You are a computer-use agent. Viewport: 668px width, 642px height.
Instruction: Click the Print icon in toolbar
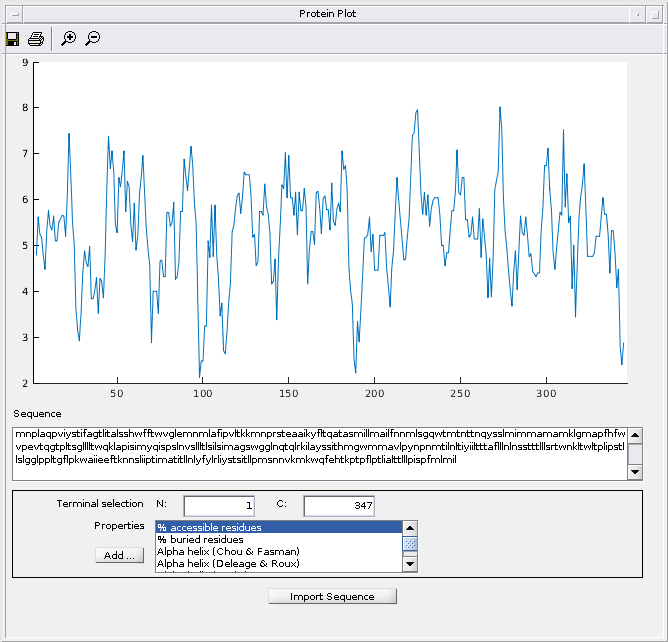tap(36, 39)
